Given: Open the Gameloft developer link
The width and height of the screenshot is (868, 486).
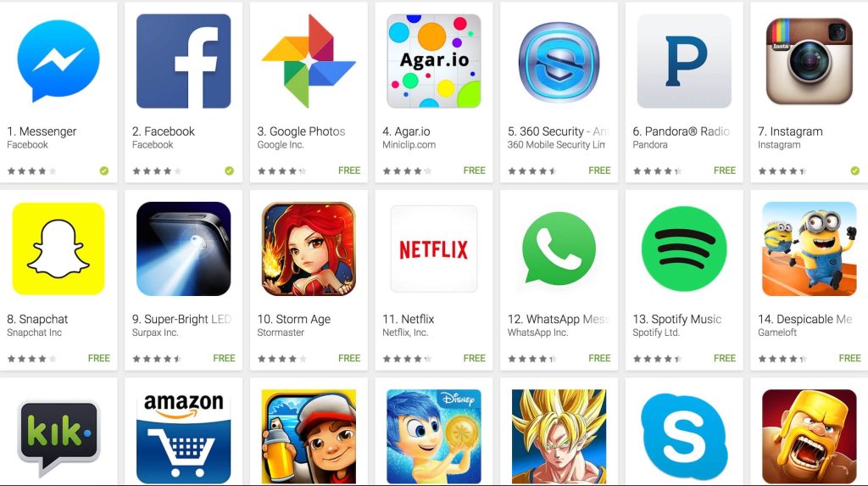Looking at the screenshot, I should 777,332.
